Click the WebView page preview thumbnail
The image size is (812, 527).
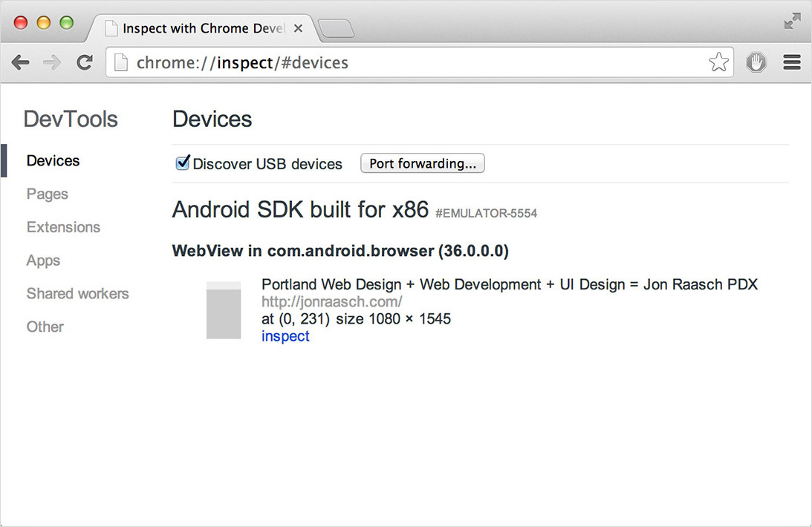pyautogui.click(x=224, y=310)
